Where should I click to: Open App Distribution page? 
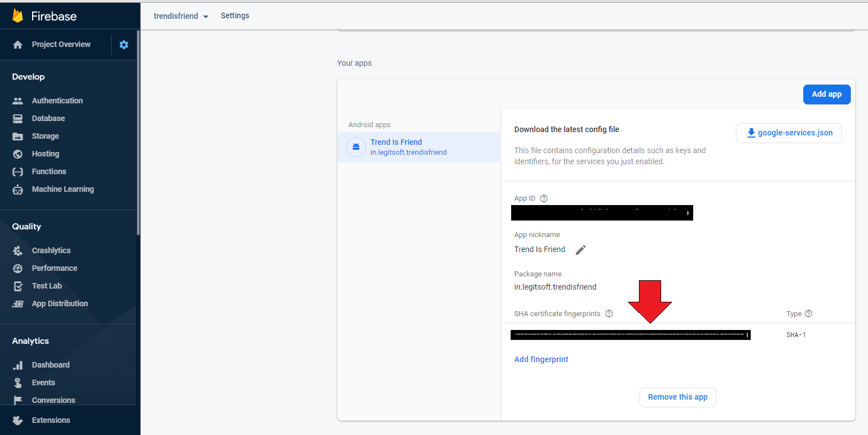coord(60,303)
